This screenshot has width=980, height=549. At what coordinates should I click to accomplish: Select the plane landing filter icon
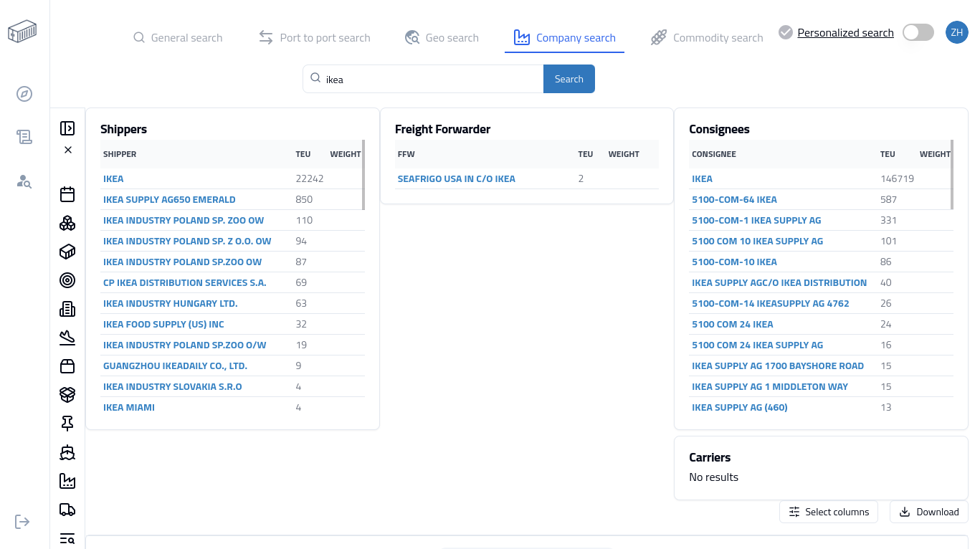pos(67,338)
